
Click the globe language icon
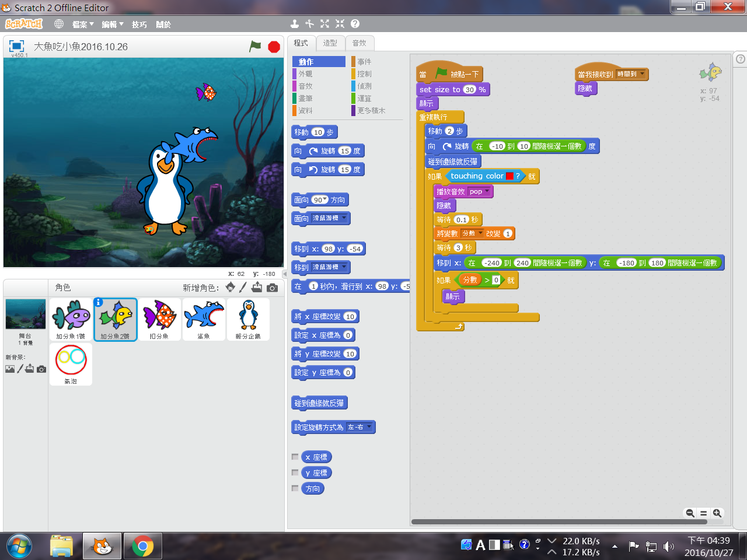click(59, 24)
